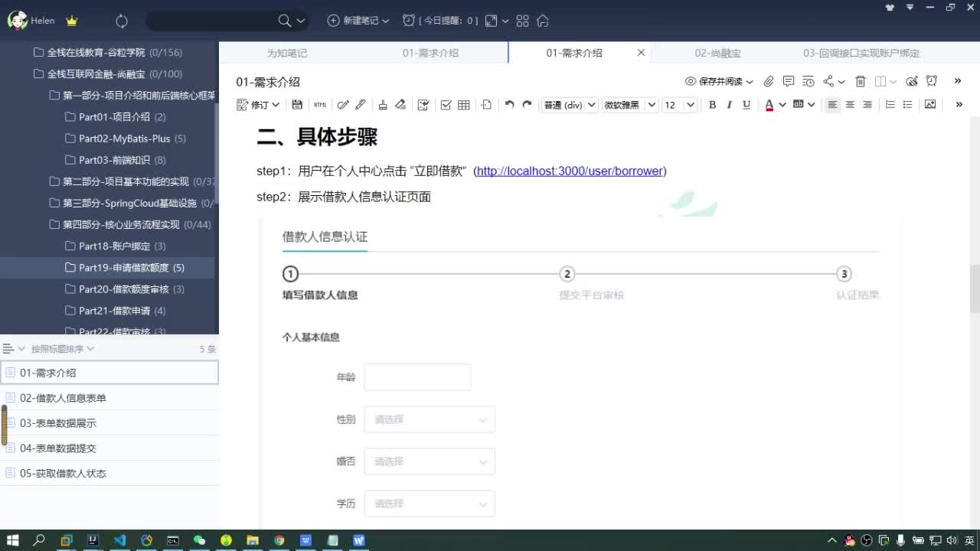Switch to 02-尚融宝 tab

717,53
